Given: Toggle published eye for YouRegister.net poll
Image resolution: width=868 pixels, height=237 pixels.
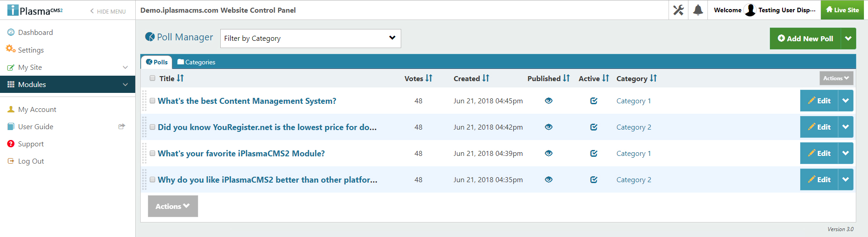Looking at the screenshot, I should (549, 127).
